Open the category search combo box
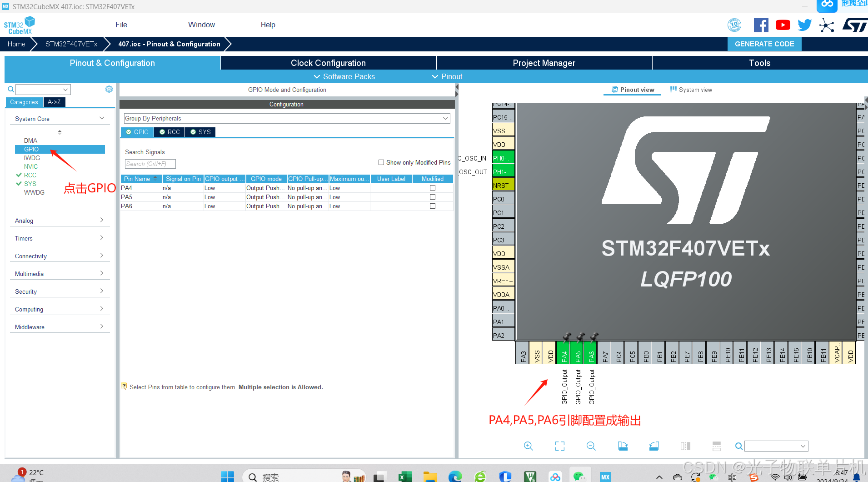 [x=43, y=89]
